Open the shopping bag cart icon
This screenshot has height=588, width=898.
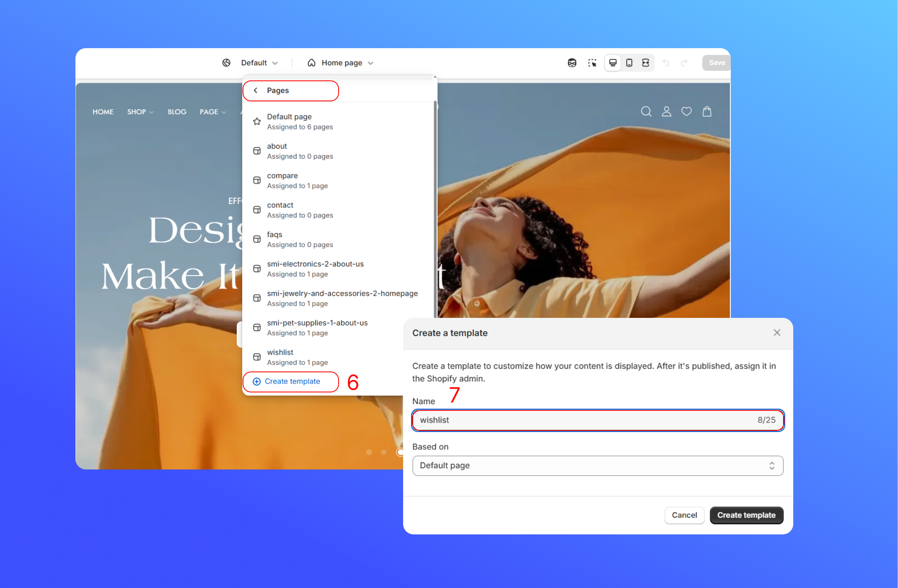point(707,111)
